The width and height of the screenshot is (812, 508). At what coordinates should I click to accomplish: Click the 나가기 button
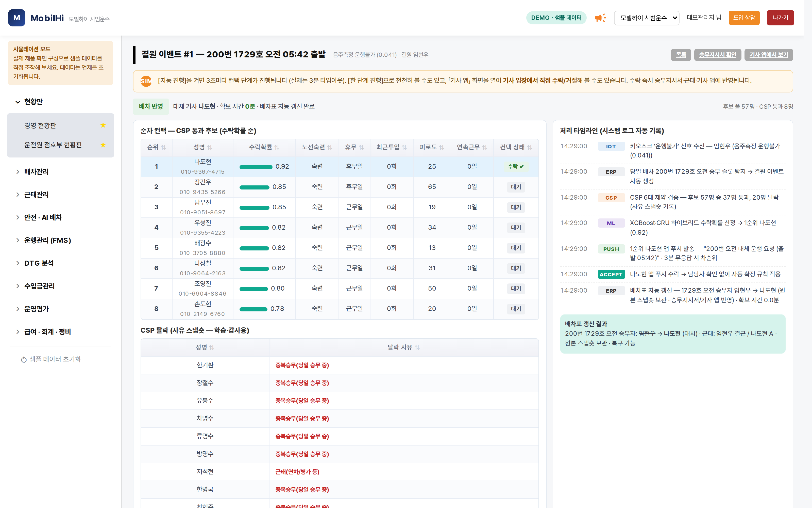780,18
